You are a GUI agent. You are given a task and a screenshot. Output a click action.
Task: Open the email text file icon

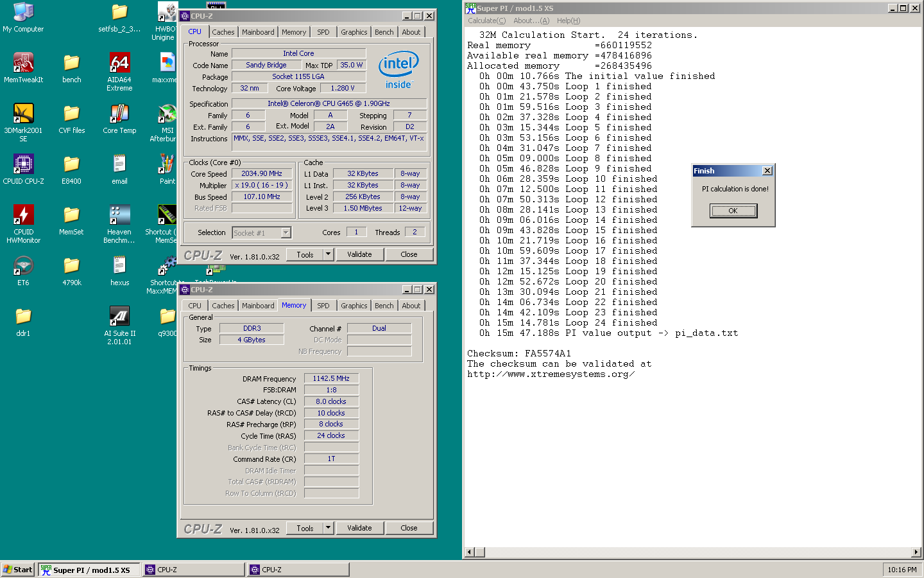coord(119,170)
